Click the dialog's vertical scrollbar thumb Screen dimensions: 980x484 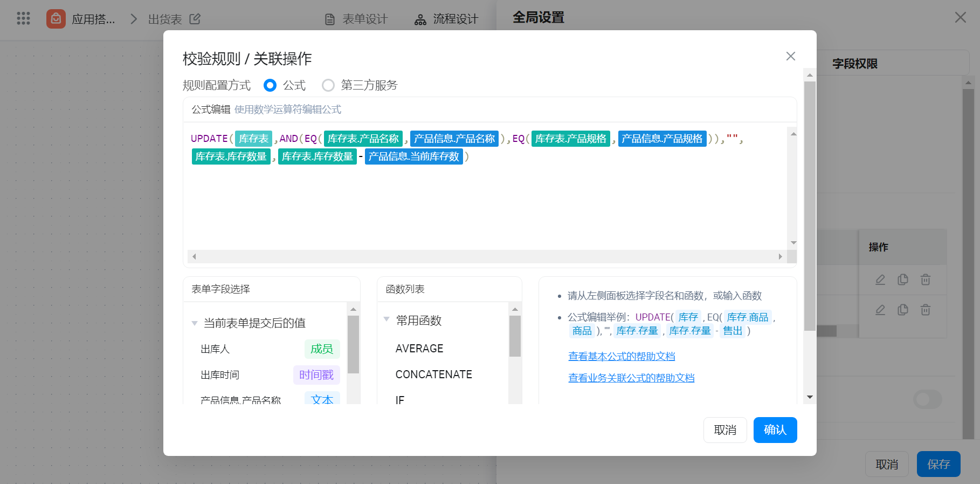[810, 206]
